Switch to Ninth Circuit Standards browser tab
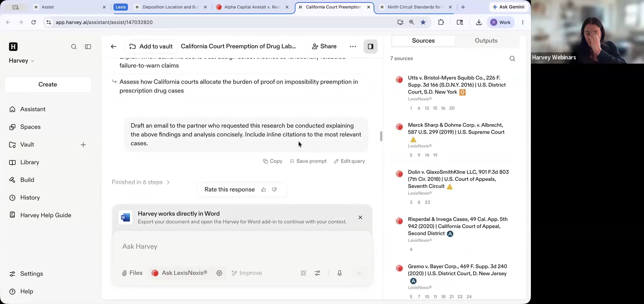Image resolution: width=644 pixels, height=304 pixels. point(415,7)
